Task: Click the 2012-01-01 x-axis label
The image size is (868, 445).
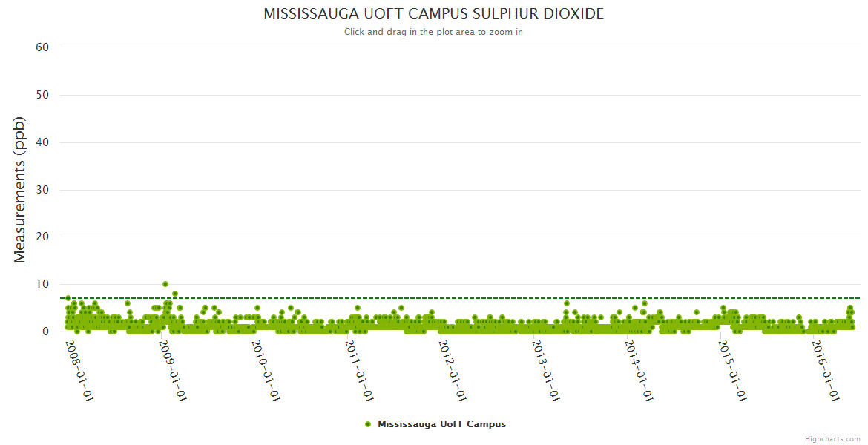Action: coord(452,371)
